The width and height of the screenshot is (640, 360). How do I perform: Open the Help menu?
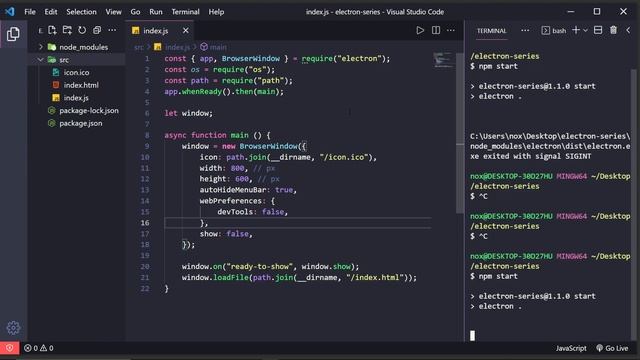coord(216,12)
